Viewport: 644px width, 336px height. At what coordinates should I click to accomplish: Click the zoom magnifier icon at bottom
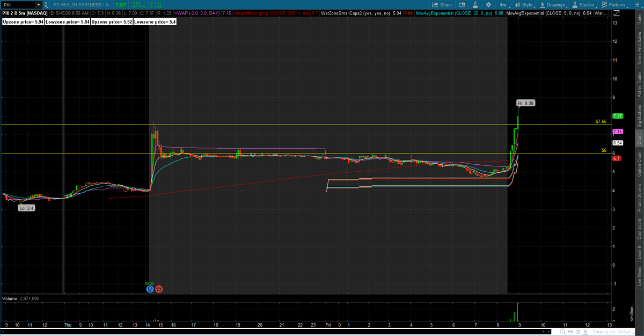562,332
